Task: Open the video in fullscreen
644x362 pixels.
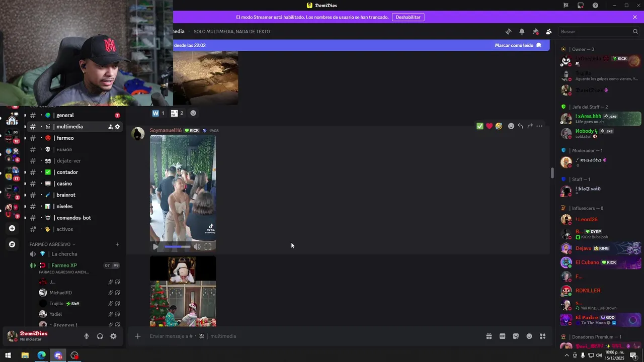Action: [x=208, y=246]
